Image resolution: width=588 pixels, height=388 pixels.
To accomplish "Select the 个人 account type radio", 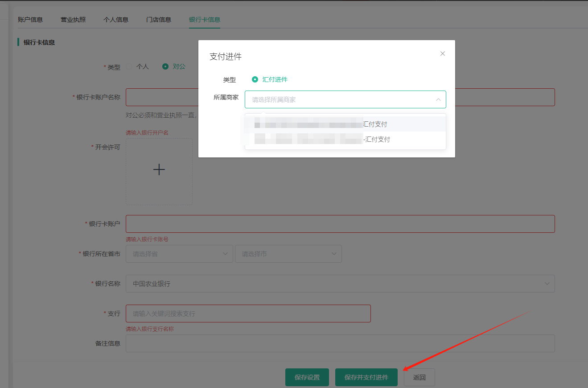I will point(129,66).
